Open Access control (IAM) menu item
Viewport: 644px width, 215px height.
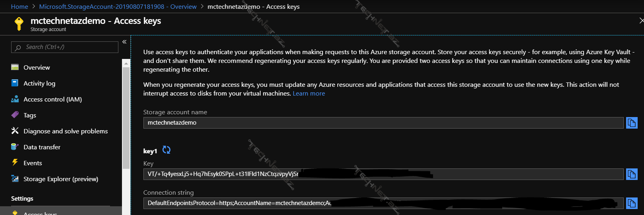pyautogui.click(x=52, y=99)
